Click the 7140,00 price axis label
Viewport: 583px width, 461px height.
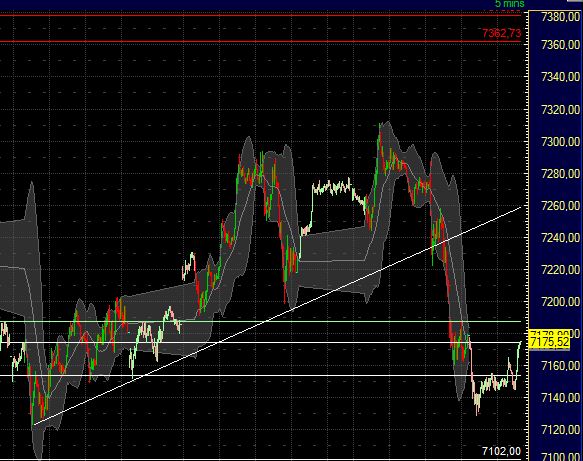click(x=561, y=398)
